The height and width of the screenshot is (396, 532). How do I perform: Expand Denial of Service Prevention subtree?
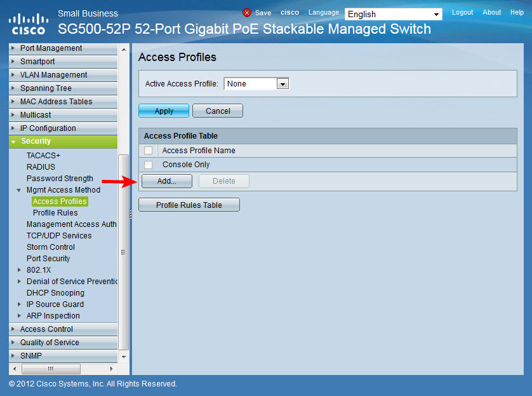pyautogui.click(x=19, y=282)
